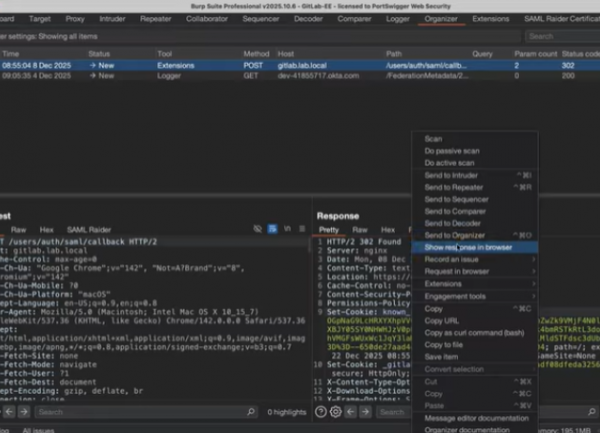Image resolution: width=600 pixels, height=433 pixels.
Task: Choose Copy as curl command (bash)
Action: click(x=474, y=333)
